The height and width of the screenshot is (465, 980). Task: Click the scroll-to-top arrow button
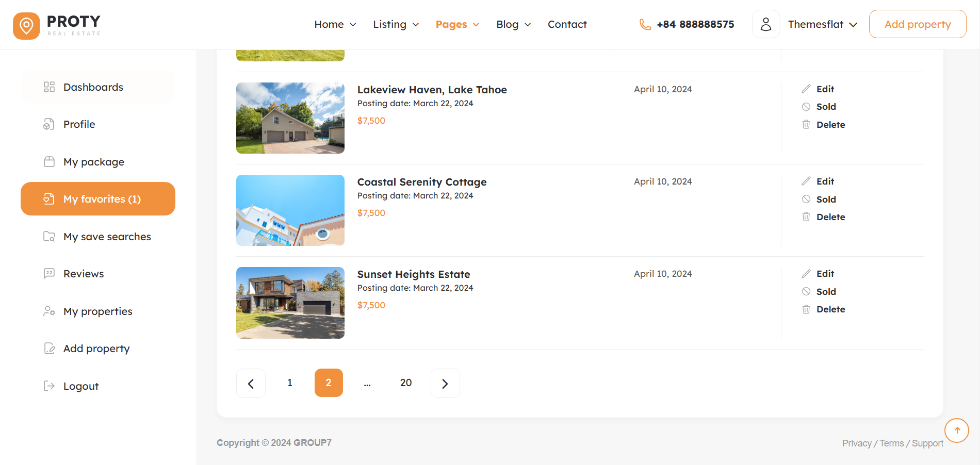click(957, 430)
